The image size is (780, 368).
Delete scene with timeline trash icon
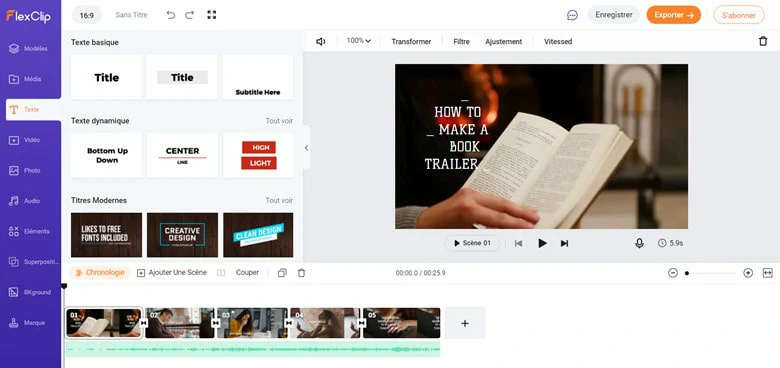301,273
